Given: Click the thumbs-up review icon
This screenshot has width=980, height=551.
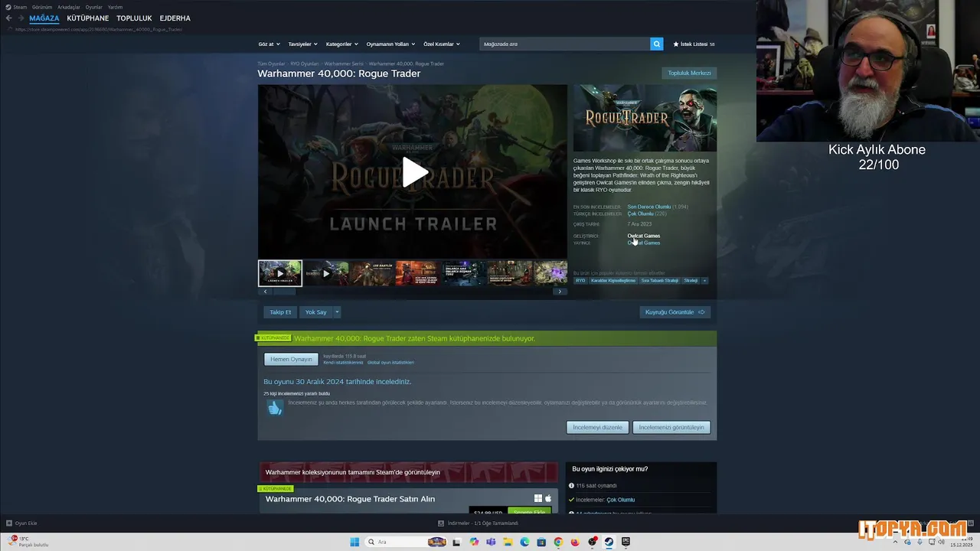Looking at the screenshot, I should tap(275, 408).
